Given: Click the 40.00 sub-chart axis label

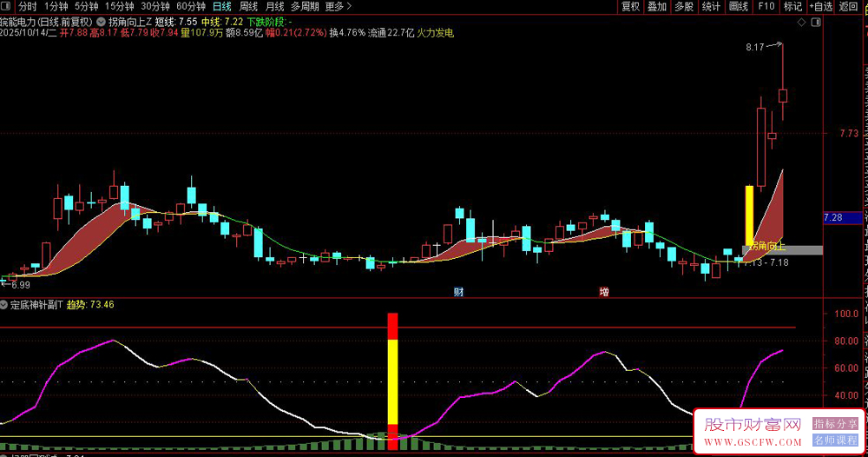Looking at the screenshot, I should pos(846,395).
